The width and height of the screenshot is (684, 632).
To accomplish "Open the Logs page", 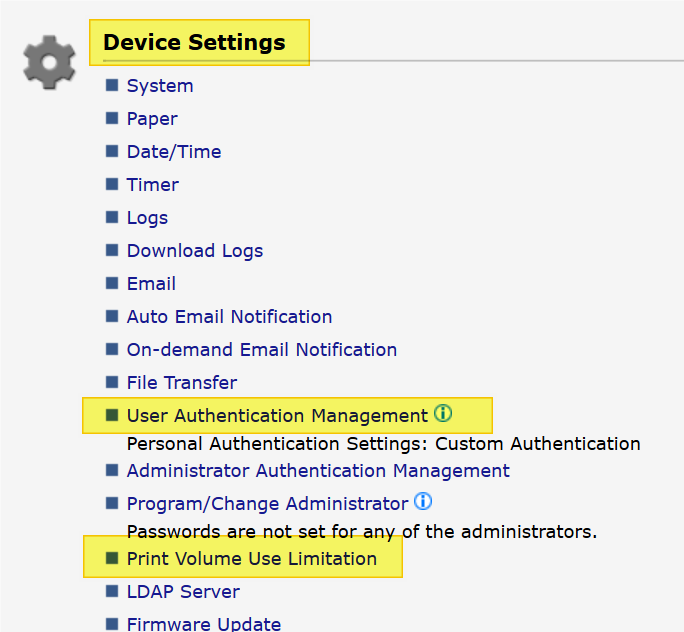I will (147, 218).
